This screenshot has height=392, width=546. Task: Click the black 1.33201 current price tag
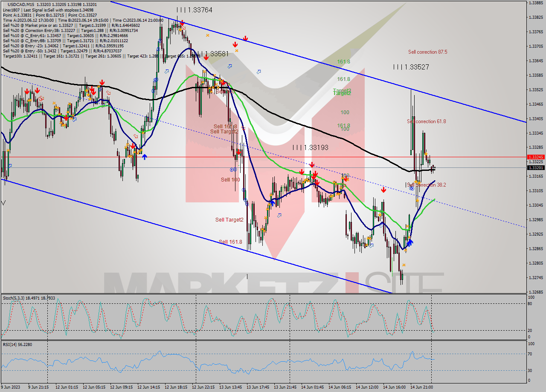[536, 167]
